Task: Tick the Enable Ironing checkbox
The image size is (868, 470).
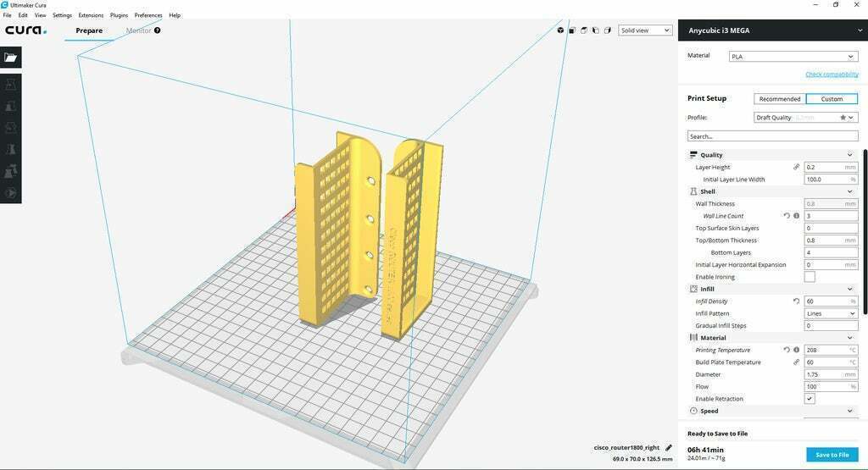Action: click(810, 277)
